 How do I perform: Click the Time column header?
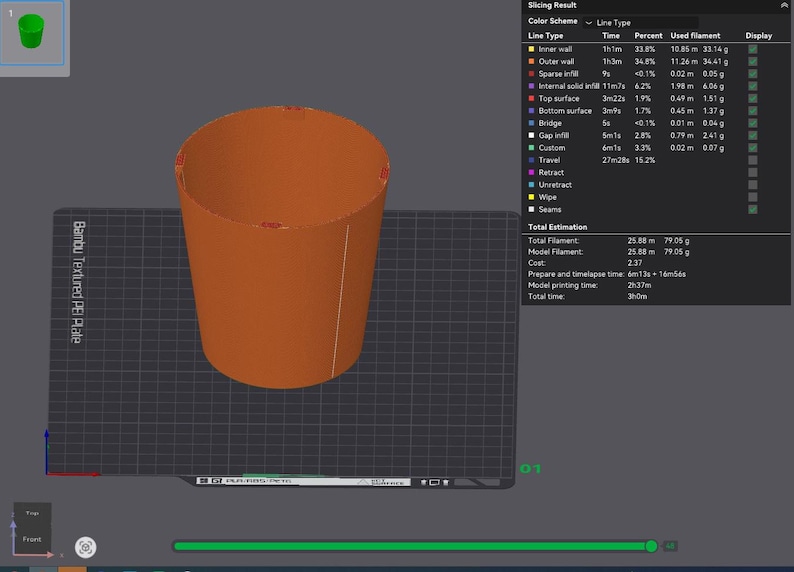pyautogui.click(x=611, y=35)
